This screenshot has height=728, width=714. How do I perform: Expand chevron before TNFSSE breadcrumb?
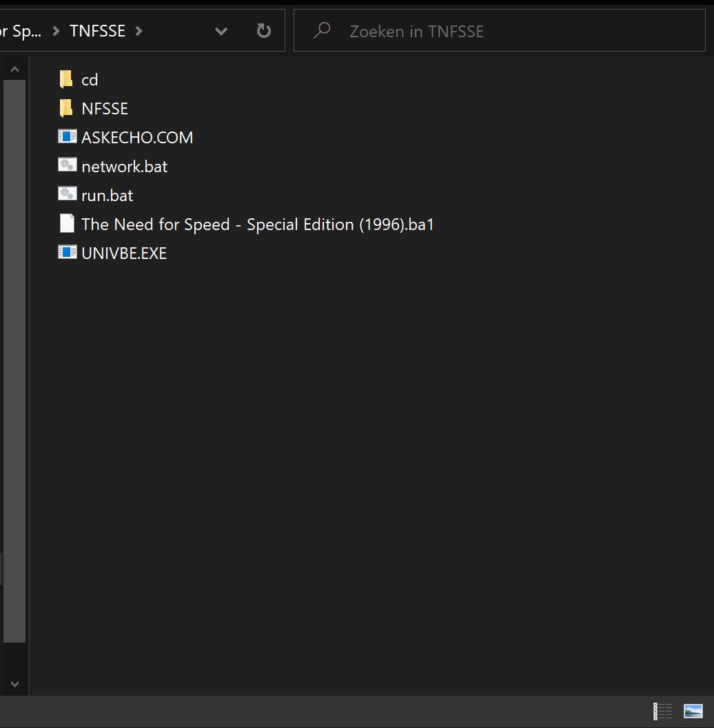[56, 31]
